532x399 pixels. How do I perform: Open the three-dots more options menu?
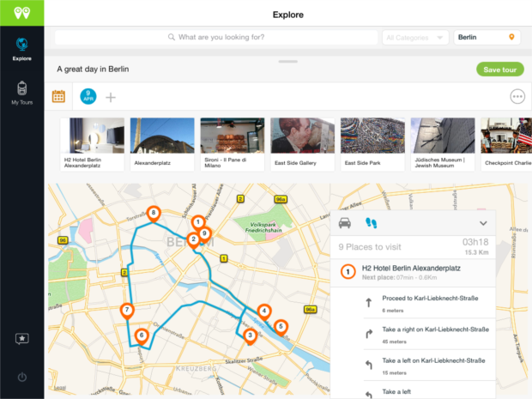click(x=517, y=96)
